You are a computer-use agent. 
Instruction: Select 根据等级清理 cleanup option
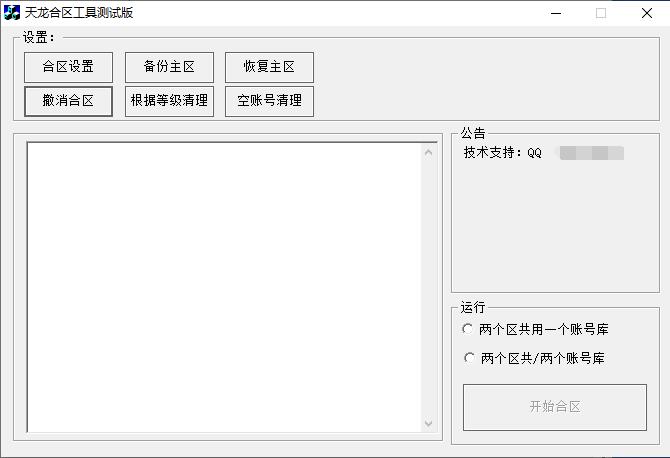[169, 101]
